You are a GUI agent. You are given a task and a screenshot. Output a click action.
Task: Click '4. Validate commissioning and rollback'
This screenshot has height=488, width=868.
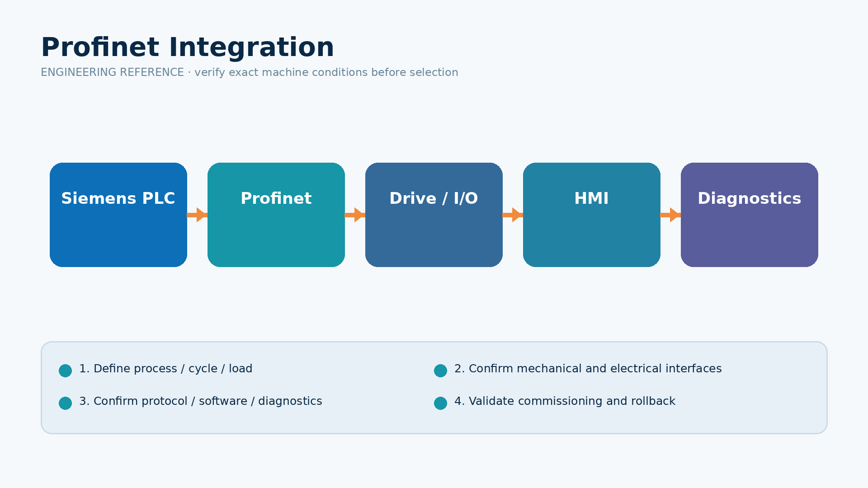565,401
